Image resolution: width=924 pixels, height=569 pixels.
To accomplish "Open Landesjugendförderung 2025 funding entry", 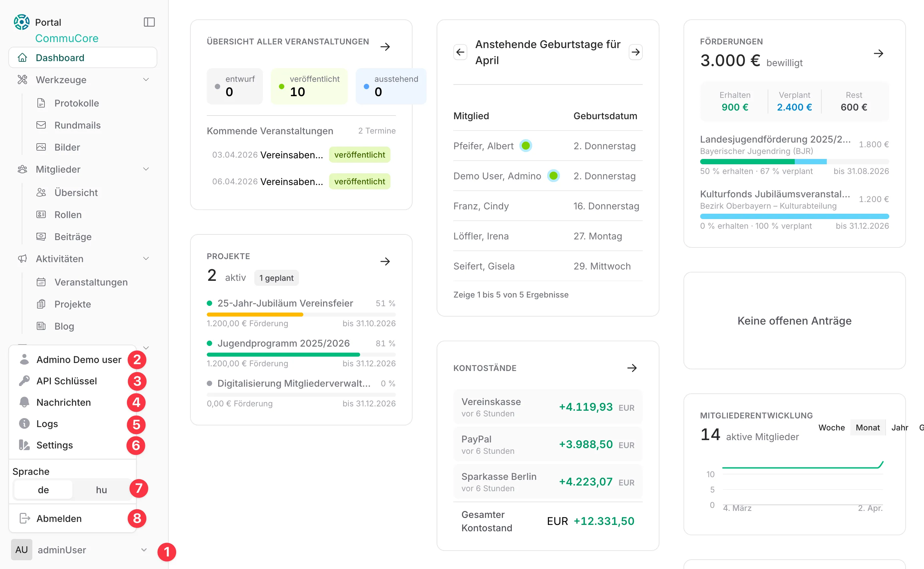I will (775, 139).
